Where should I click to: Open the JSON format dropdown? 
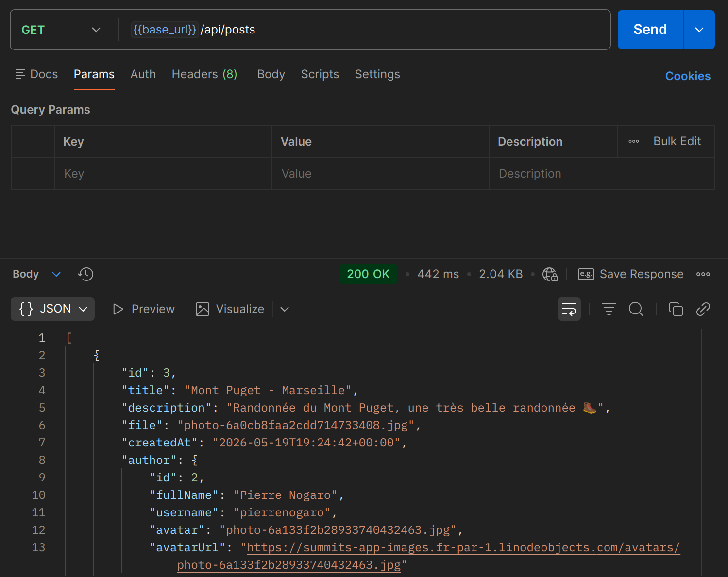[x=53, y=309]
